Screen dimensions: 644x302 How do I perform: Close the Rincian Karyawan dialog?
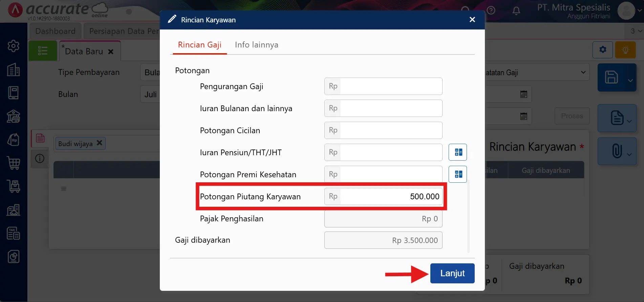[x=472, y=20]
